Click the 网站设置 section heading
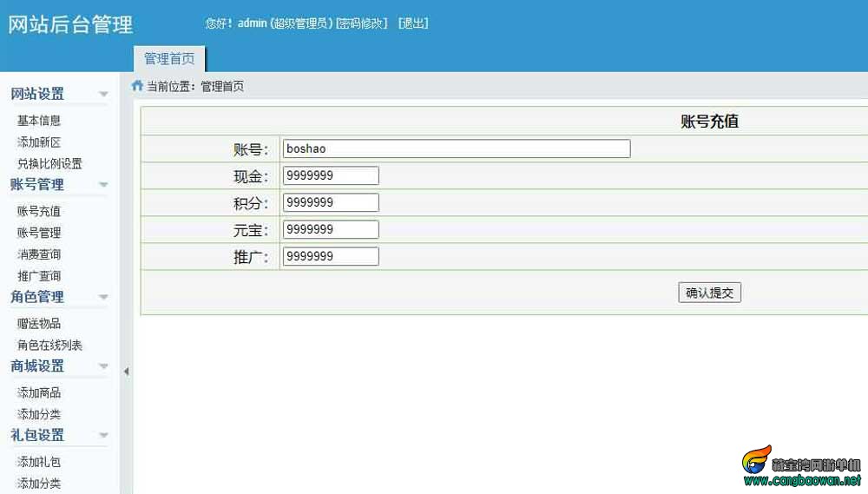The image size is (868, 494). tap(37, 94)
